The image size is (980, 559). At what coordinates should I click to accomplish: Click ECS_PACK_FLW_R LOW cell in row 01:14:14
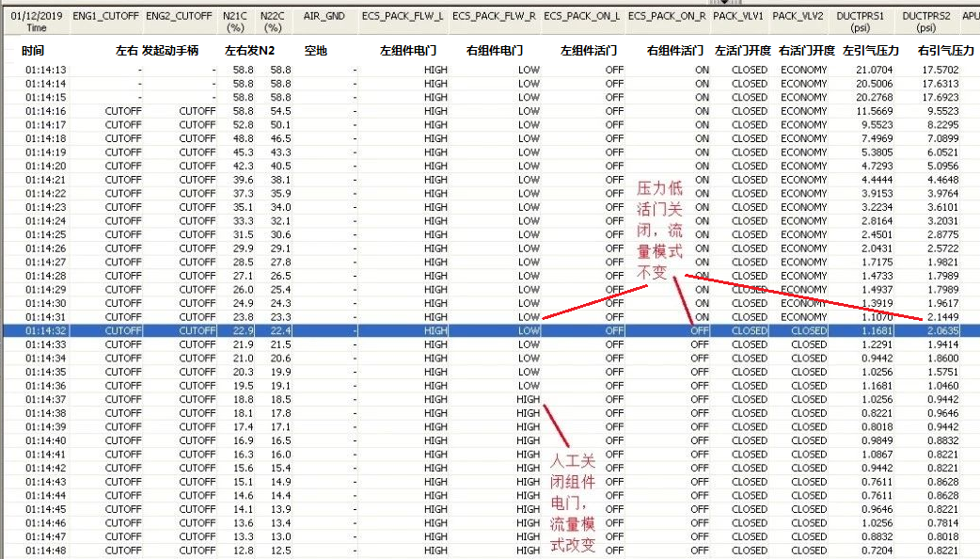(529, 84)
